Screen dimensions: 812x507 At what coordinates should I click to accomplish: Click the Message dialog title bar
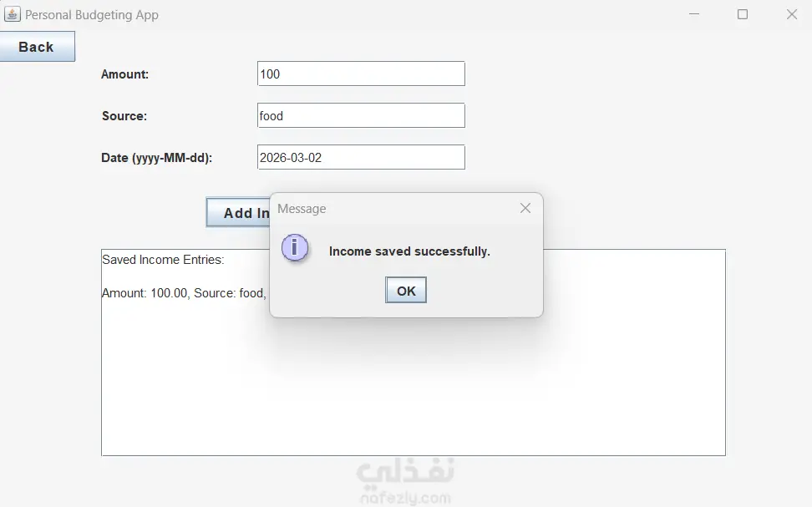point(393,208)
